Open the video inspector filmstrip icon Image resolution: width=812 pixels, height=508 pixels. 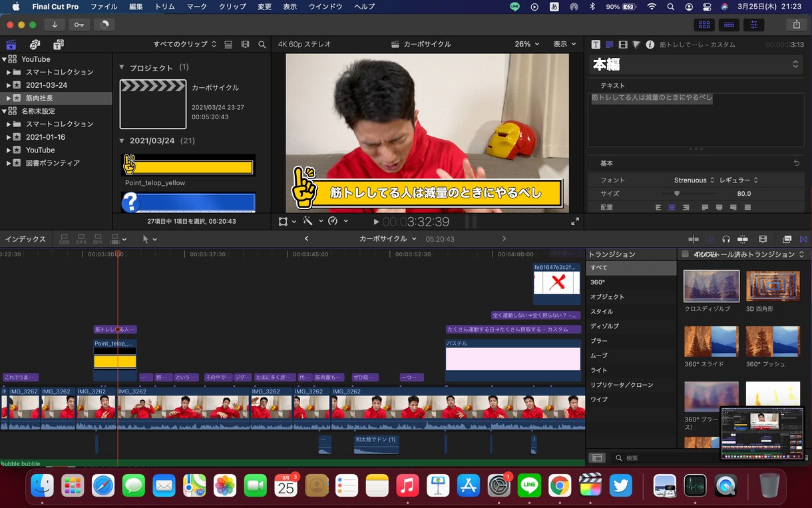[x=622, y=45]
